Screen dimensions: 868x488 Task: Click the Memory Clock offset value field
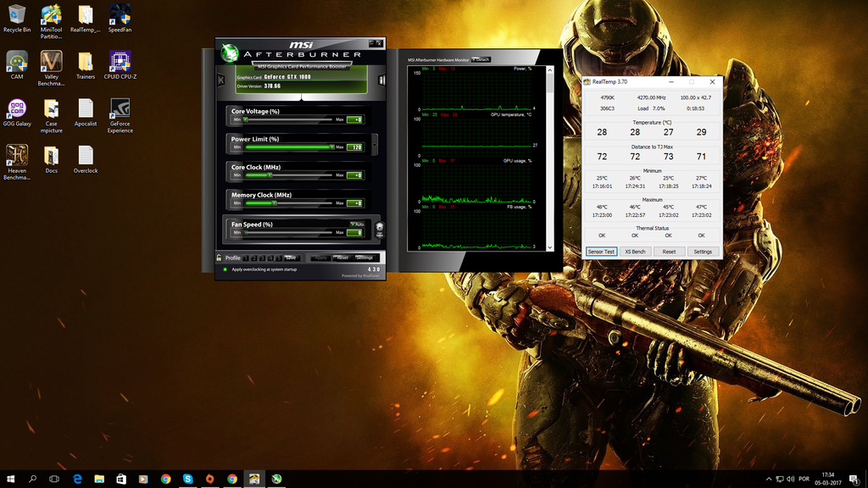pos(354,203)
